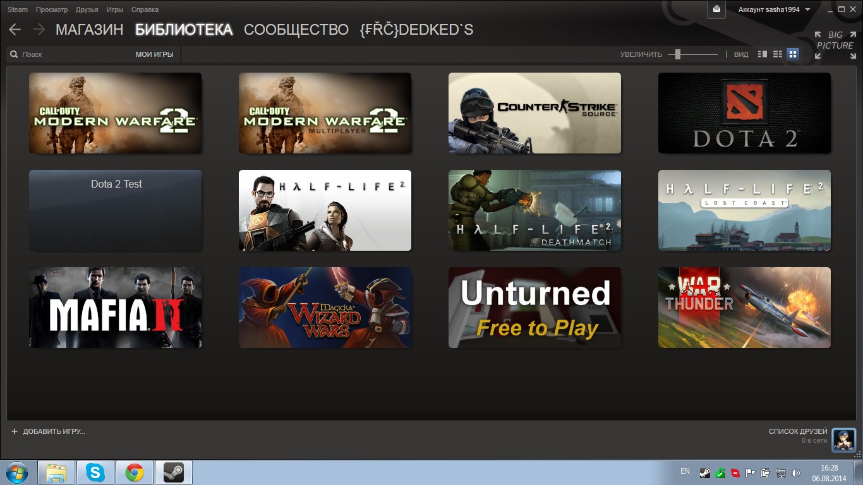Viewport: 863px width, 504px height.
Task: Select the grid view icon
Action: pos(793,54)
